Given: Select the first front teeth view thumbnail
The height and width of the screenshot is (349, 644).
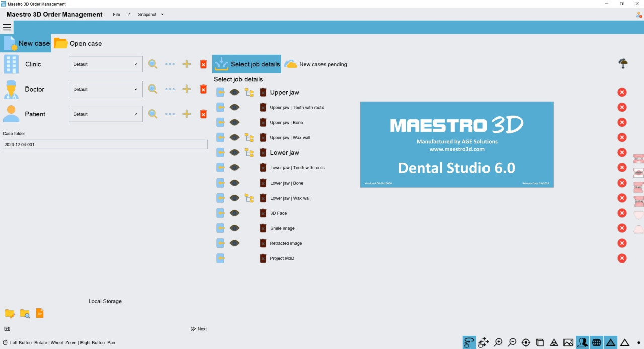Looking at the screenshot, I should coord(638,159).
